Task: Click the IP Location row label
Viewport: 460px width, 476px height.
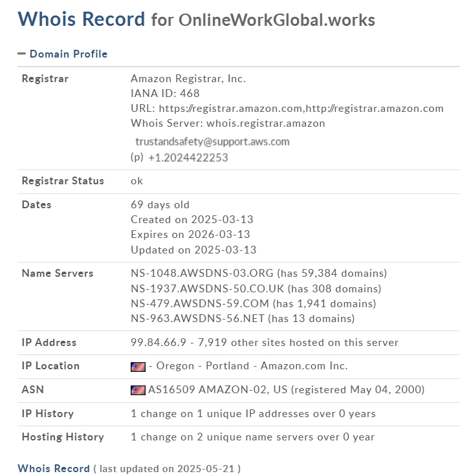Action: 50,366
